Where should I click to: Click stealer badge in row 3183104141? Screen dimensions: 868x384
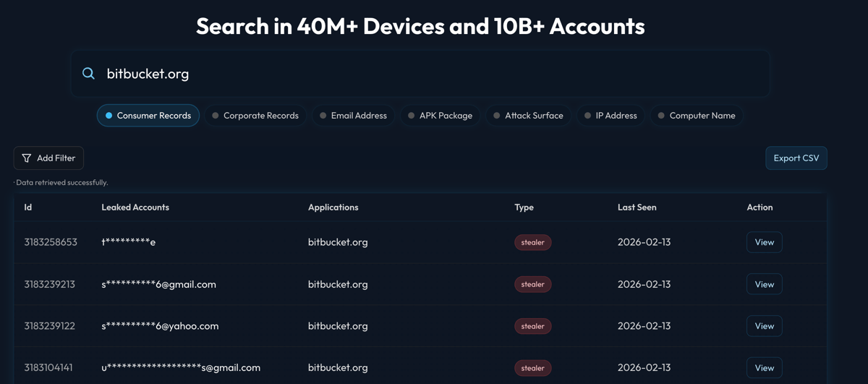(533, 368)
